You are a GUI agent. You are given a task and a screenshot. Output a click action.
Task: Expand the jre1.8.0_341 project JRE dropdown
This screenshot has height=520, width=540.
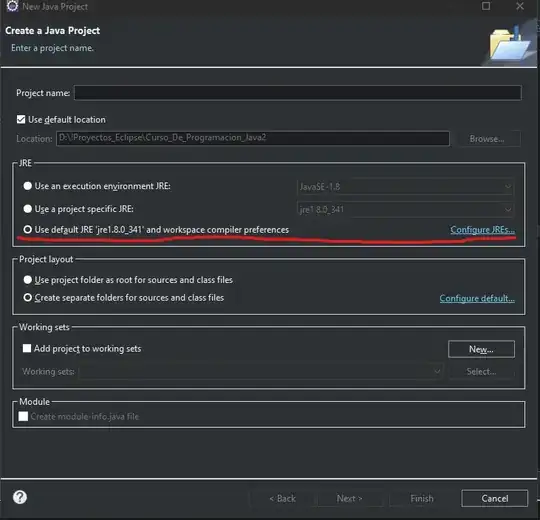405,209
